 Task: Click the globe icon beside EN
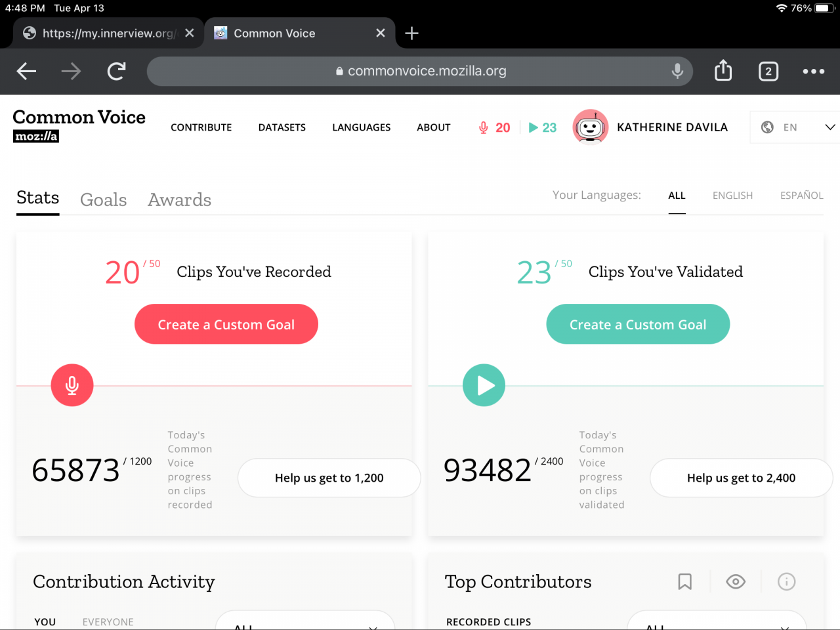click(x=767, y=127)
